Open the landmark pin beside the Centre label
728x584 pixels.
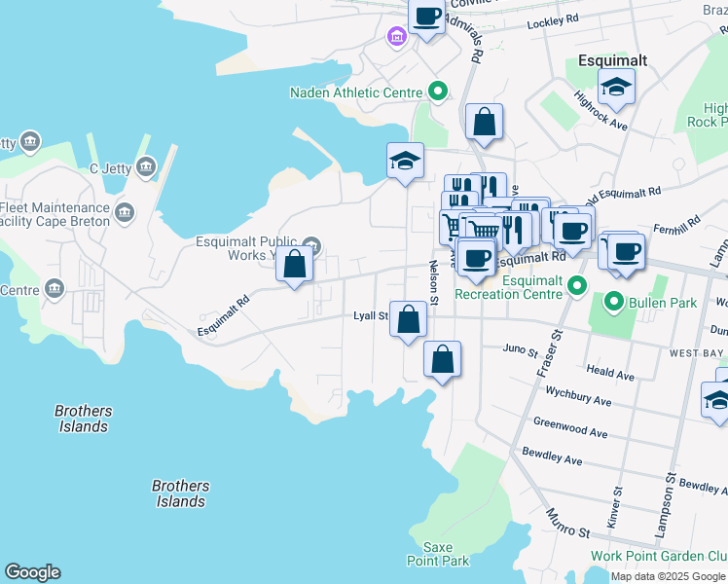pos(55,288)
